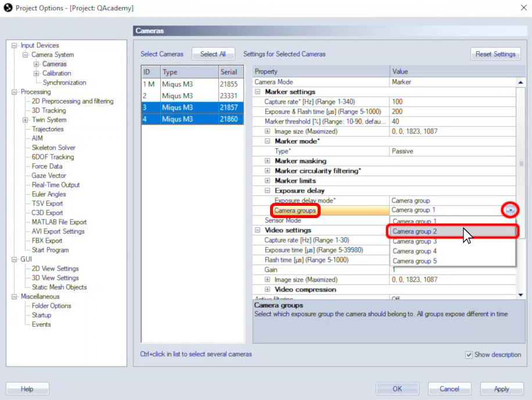Expand the Twin System tree node

(x=26, y=120)
